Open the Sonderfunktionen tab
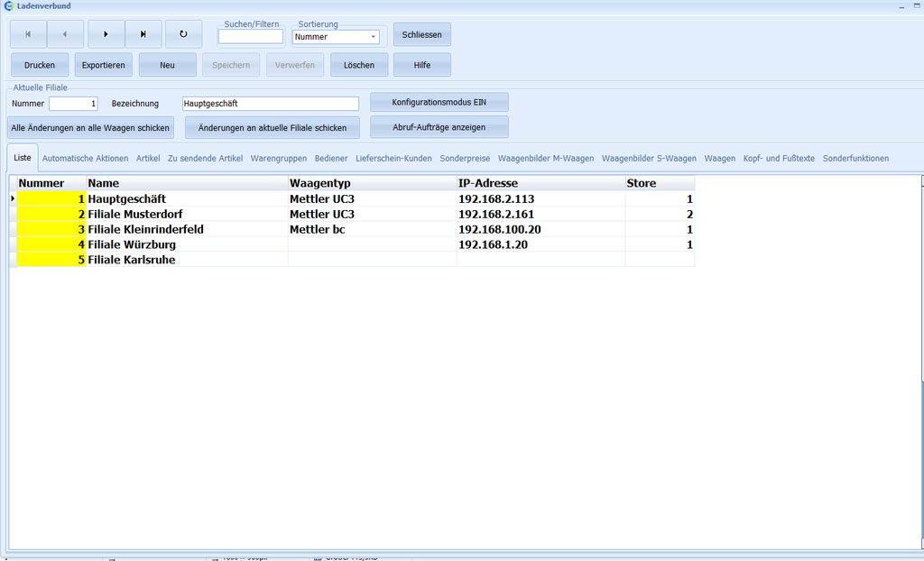This screenshot has width=924, height=561. (x=855, y=158)
